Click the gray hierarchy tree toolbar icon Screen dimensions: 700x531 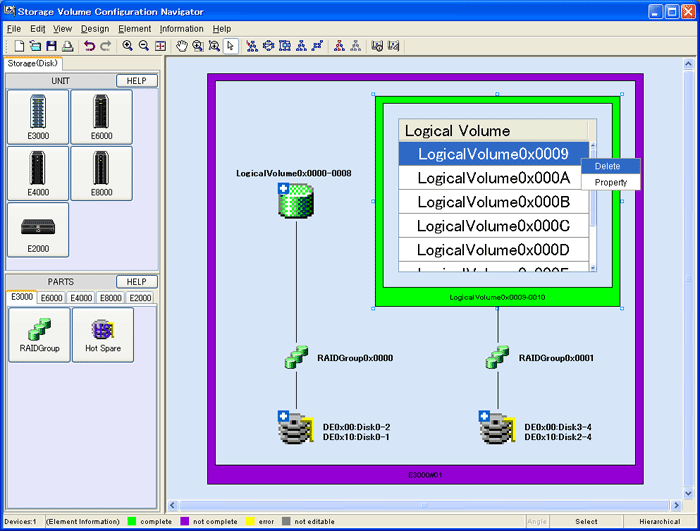356,46
